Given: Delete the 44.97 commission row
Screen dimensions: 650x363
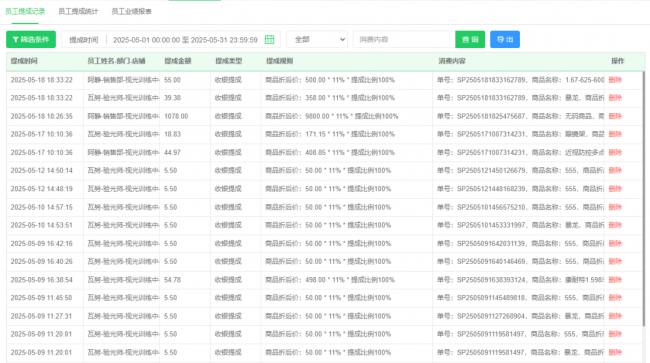Looking at the screenshot, I should [x=615, y=152].
